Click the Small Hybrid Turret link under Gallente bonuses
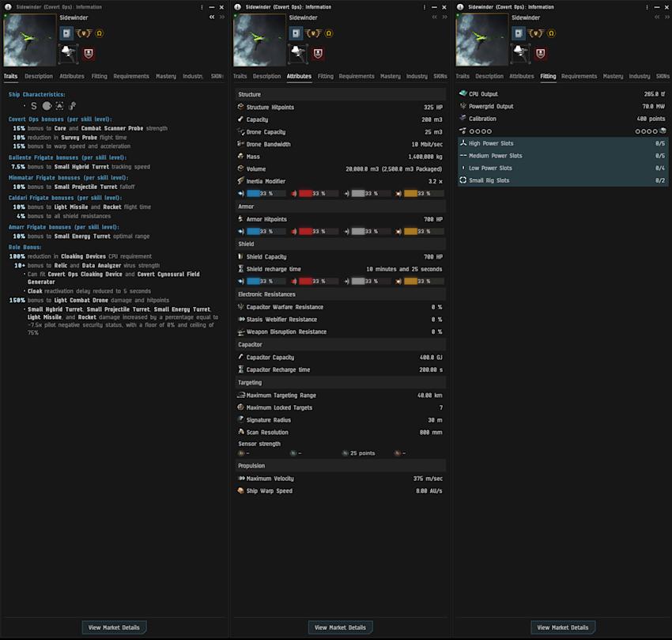 (x=81, y=166)
